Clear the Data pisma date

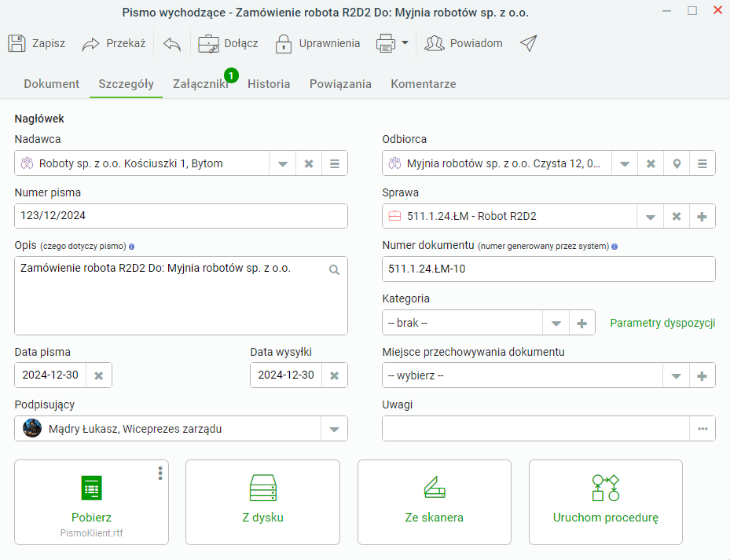coord(99,375)
